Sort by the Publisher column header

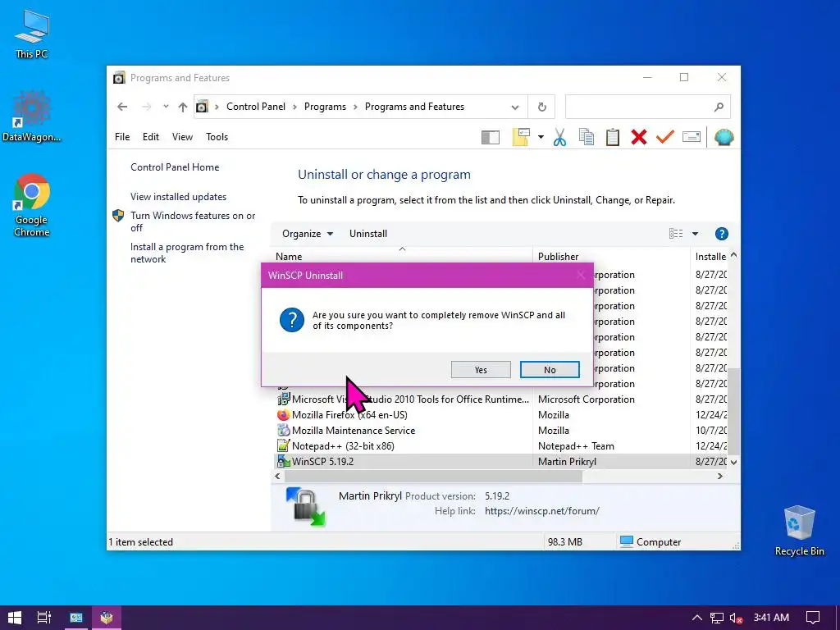pyautogui.click(x=611, y=256)
